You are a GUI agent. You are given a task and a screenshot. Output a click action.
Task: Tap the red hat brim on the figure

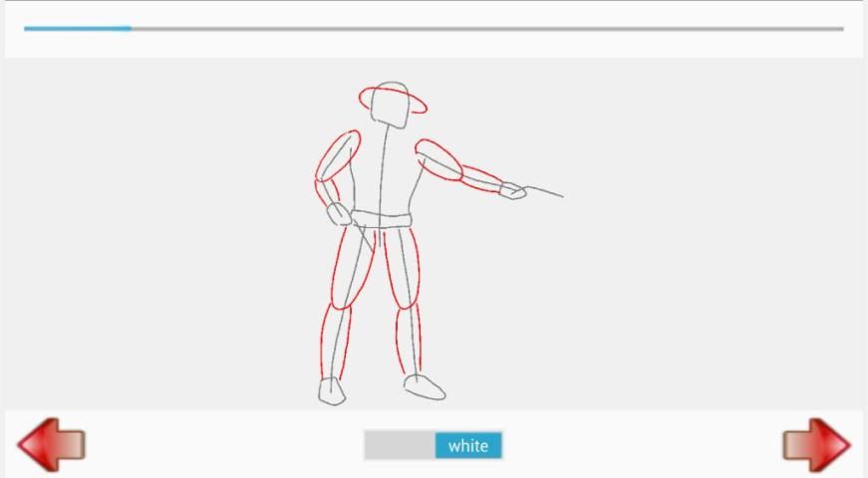coord(393,100)
